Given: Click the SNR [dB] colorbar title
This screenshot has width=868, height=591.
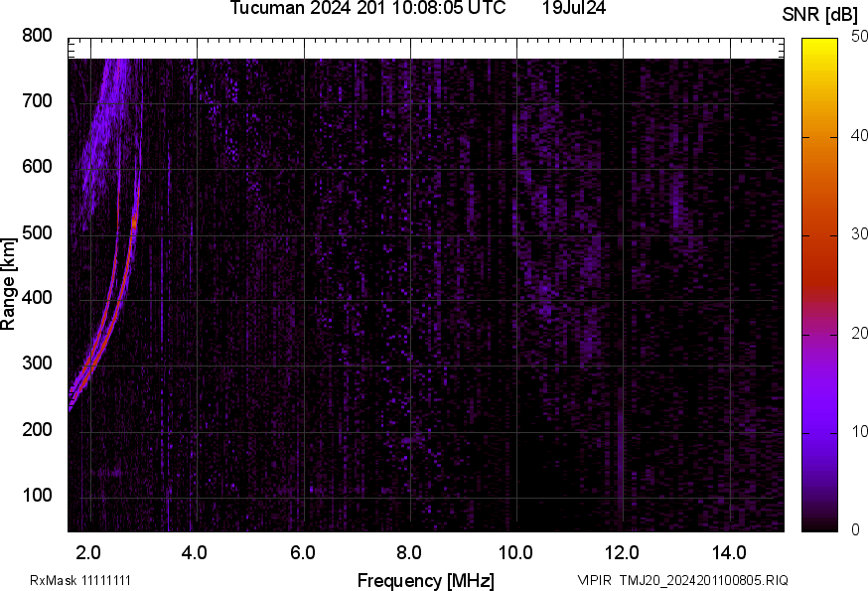Looking at the screenshot, I should coord(821,13).
